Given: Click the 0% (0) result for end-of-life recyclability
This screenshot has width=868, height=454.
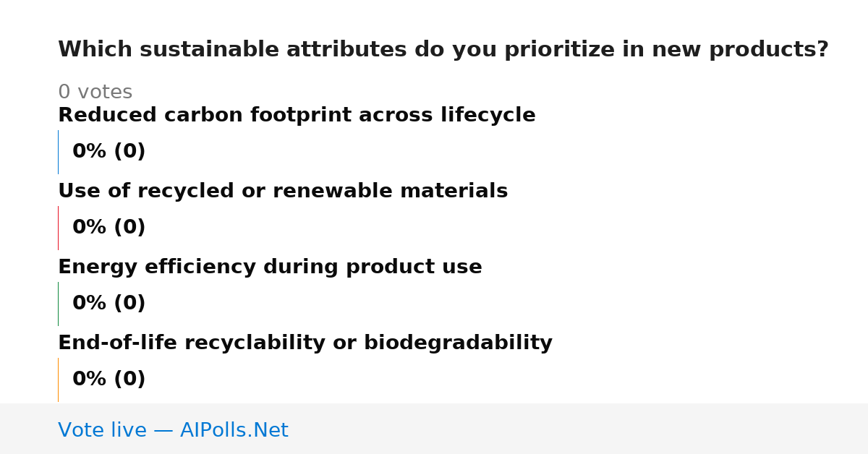Looking at the screenshot, I should [109, 380].
